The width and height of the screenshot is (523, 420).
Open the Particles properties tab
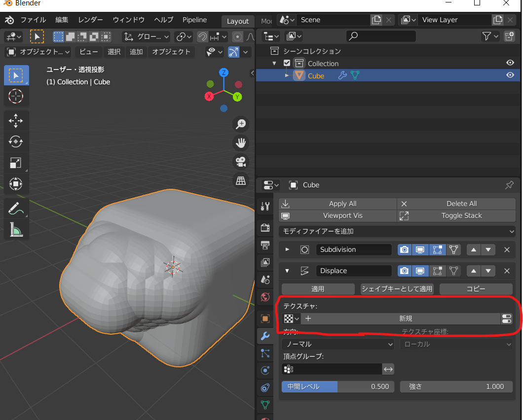point(265,353)
